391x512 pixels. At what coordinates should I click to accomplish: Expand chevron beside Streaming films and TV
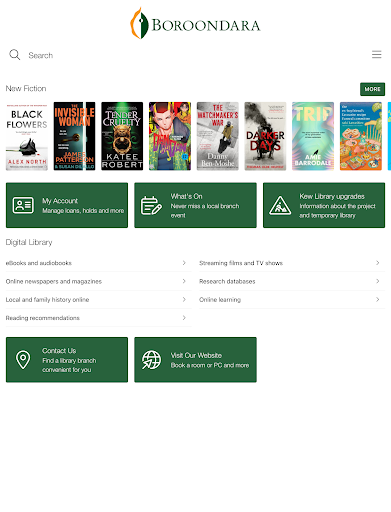[x=378, y=263]
